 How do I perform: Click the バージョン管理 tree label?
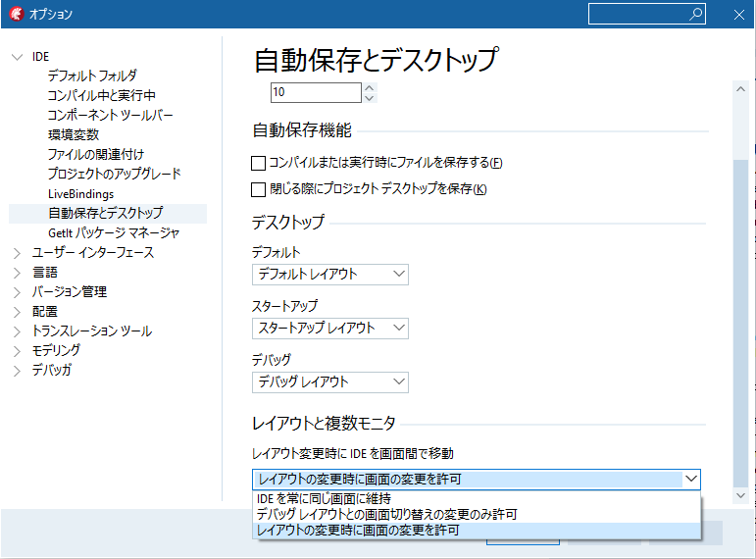70,292
